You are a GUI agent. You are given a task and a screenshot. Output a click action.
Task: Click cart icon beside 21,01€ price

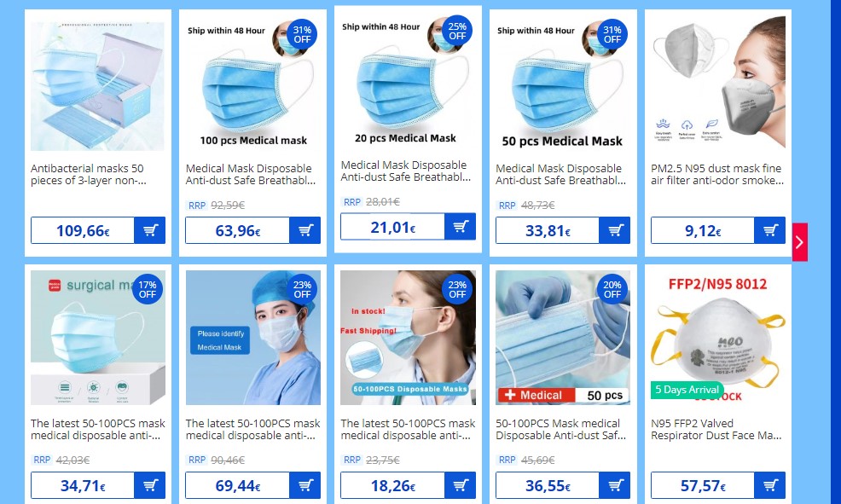pos(461,227)
